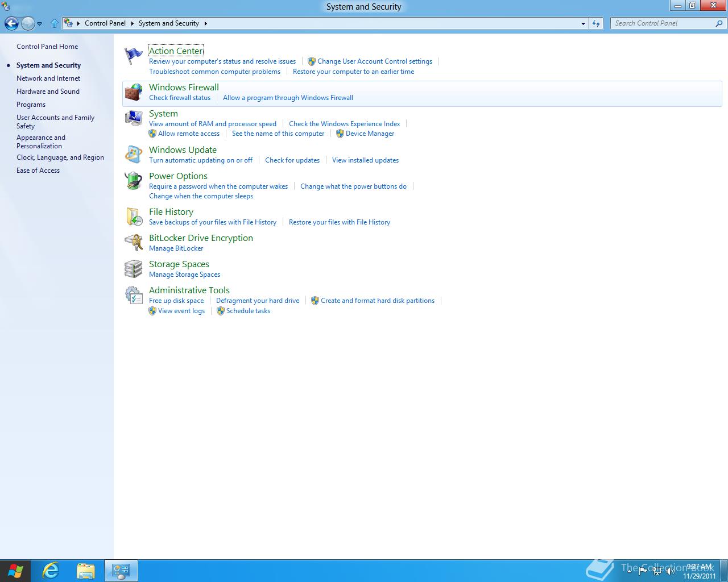Click the Windows Firewall brick wall icon
The image size is (728, 582).
point(133,92)
